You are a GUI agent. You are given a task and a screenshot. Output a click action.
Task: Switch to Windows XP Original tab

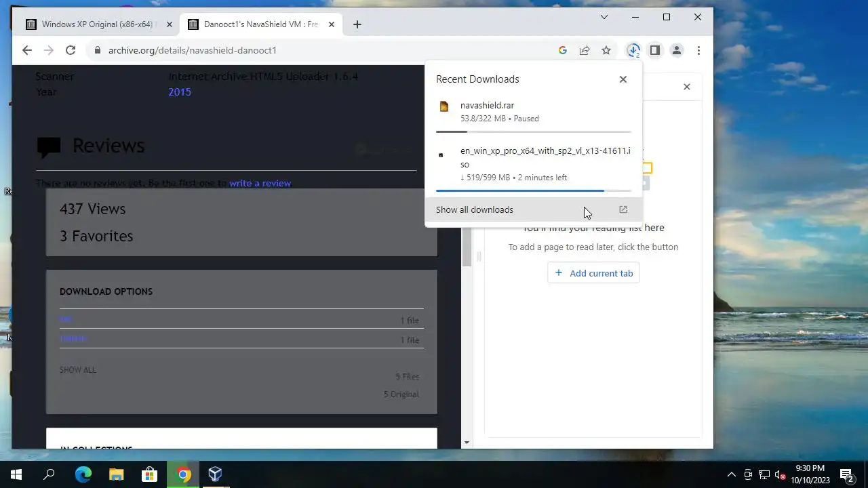pos(99,24)
